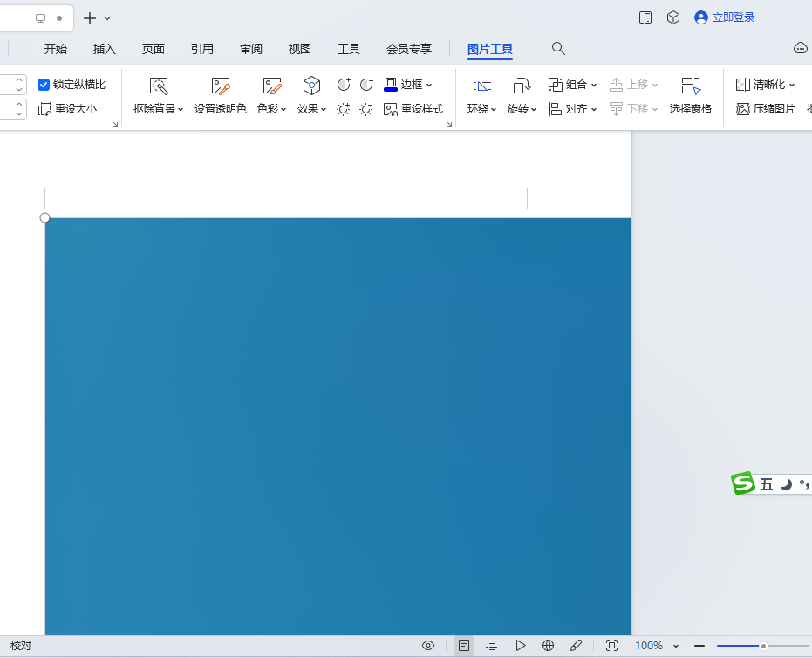The image size is (812, 658).
Task: Toggle eye protection mode icon
Action: [x=428, y=646]
